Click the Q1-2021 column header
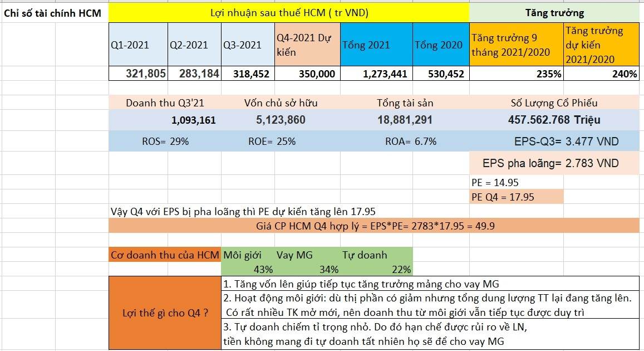The width and height of the screenshot is (644, 351). coord(139,45)
